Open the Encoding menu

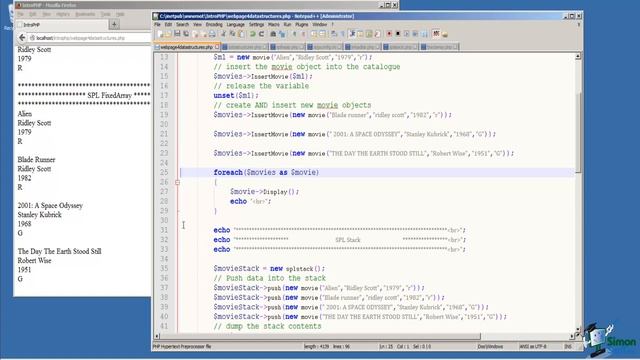coord(214,24)
